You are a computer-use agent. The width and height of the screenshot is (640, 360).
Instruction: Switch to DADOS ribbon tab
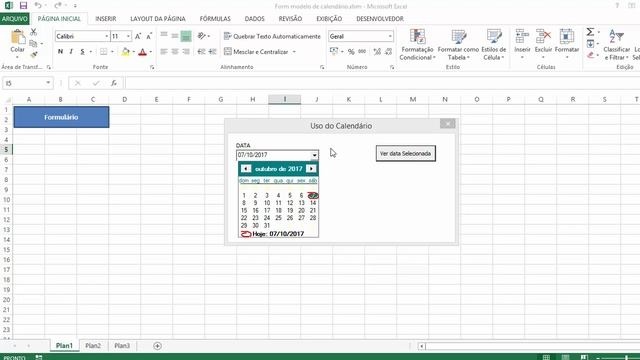pyautogui.click(x=255, y=19)
